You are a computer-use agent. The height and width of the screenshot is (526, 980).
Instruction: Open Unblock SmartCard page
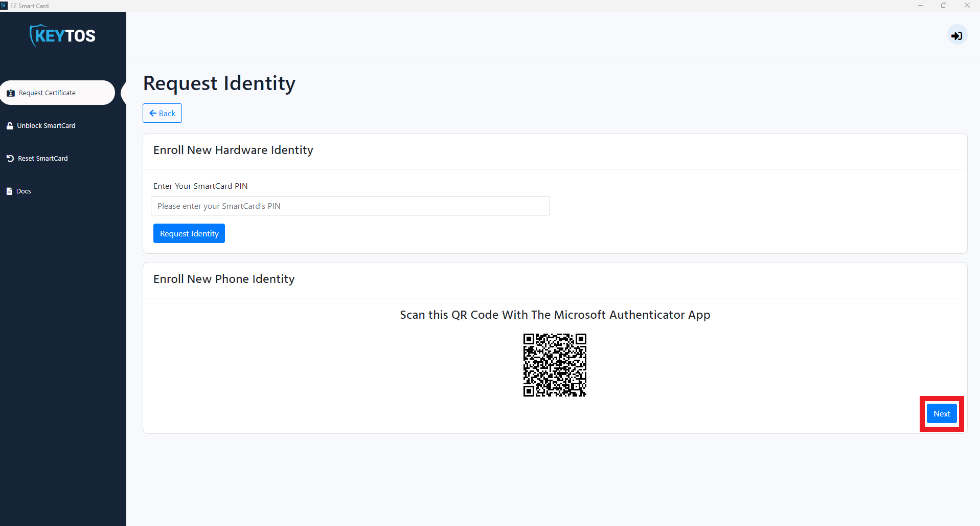point(41,125)
